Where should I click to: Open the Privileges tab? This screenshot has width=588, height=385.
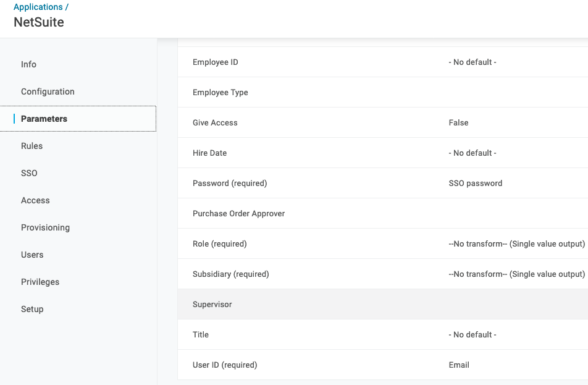[40, 282]
